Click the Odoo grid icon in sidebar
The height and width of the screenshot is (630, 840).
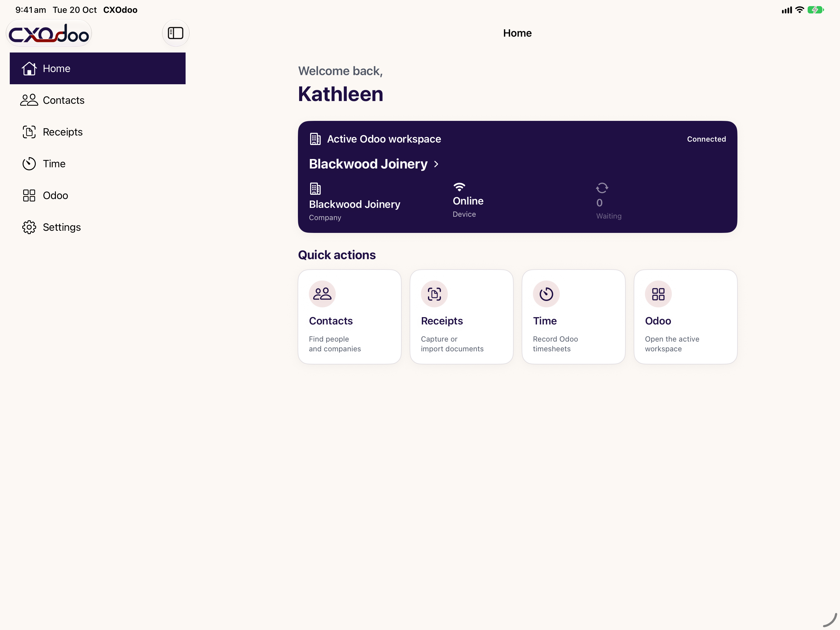(x=29, y=196)
